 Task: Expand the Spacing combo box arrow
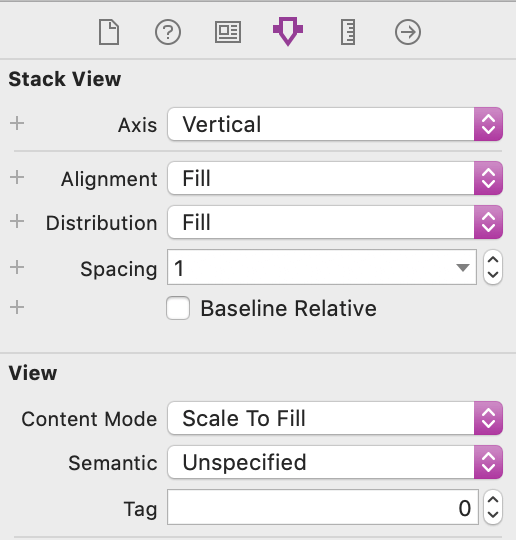[x=463, y=268]
